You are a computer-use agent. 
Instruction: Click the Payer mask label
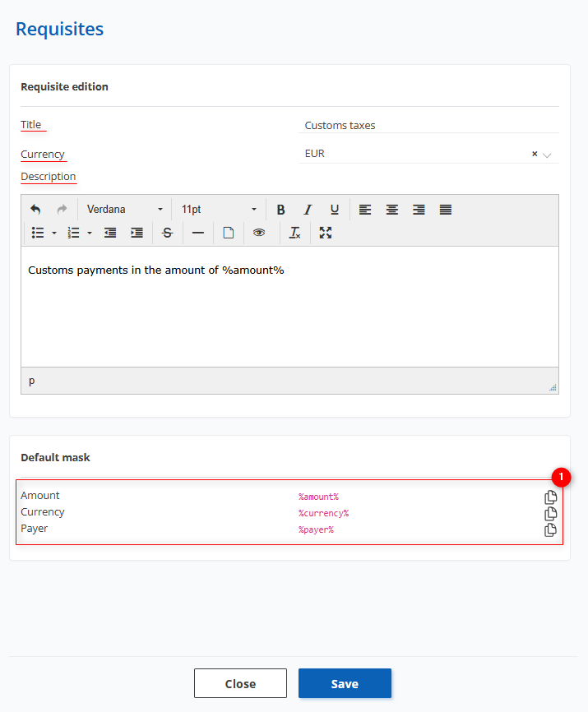click(x=34, y=529)
